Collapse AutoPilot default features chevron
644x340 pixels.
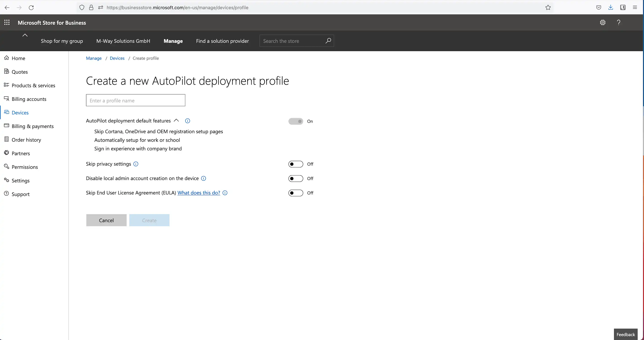176,121
